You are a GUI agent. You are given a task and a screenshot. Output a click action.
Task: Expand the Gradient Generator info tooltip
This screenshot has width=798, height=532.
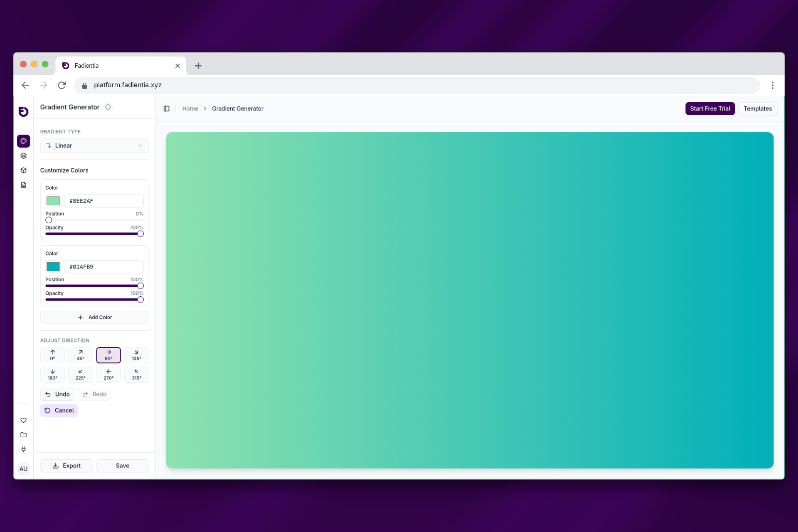pyautogui.click(x=108, y=107)
